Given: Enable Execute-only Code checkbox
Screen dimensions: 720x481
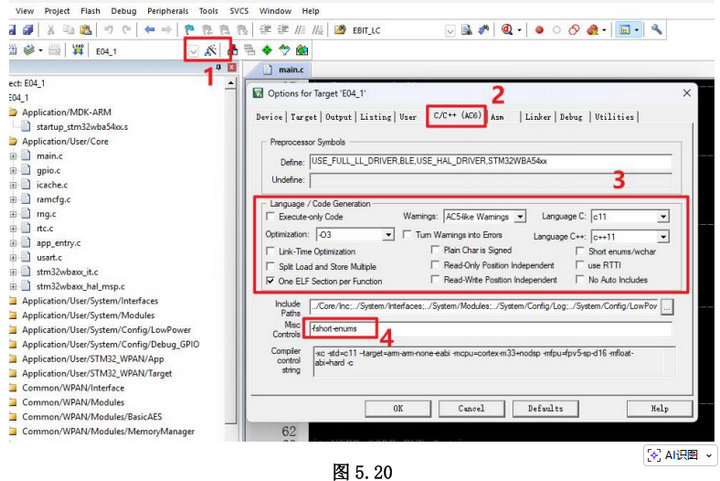Looking at the screenshot, I should coord(271,216).
